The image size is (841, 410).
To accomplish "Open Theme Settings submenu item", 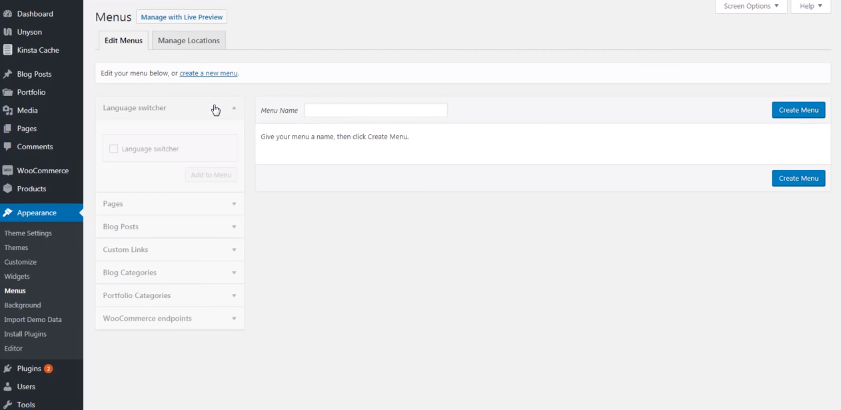I will click(x=28, y=233).
